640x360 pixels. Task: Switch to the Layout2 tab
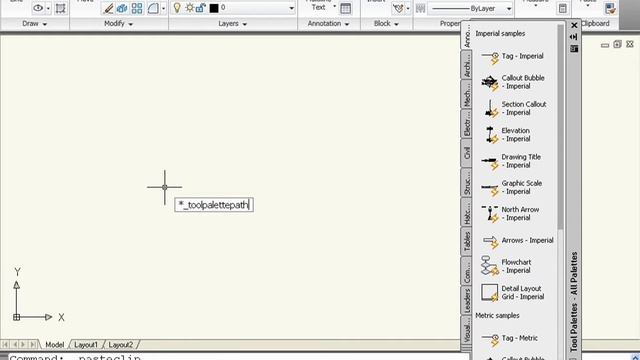click(121, 345)
